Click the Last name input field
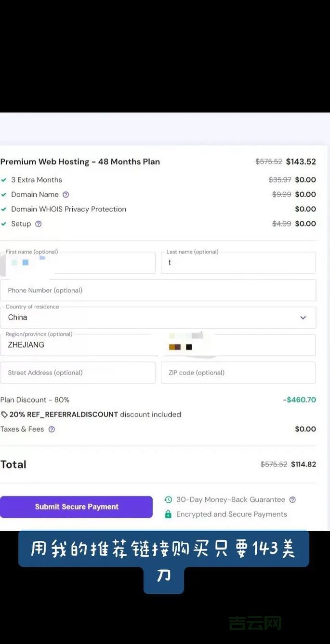 (x=238, y=263)
